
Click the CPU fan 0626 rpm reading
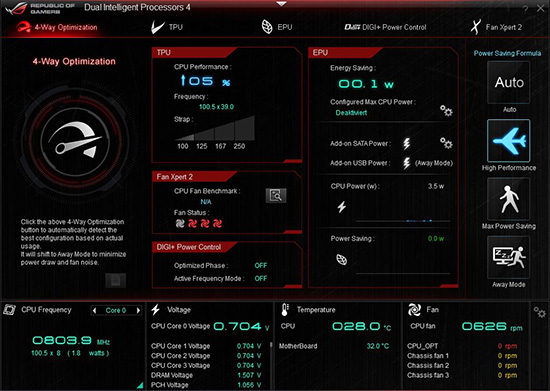click(x=492, y=326)
